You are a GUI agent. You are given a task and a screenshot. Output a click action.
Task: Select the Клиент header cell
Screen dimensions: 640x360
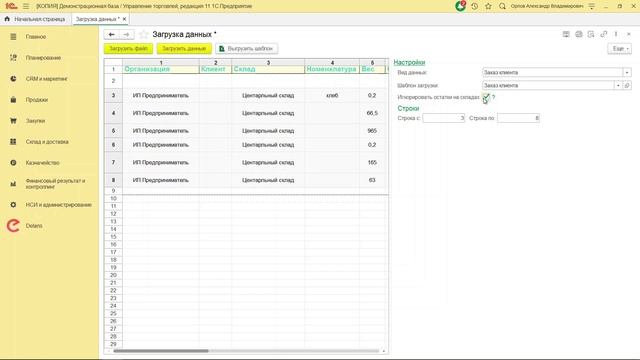(x=215, y=69)
